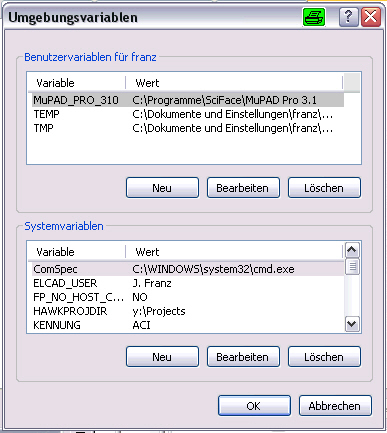Click the TMP row's Dokumente und Einstellungen value
The width and height of the screenshot is (387, 433).
232,128
